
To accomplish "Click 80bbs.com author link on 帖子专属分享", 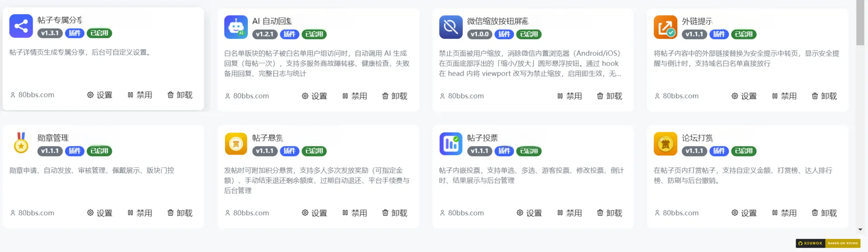I will pyautogui.click(x=32, y=95).
